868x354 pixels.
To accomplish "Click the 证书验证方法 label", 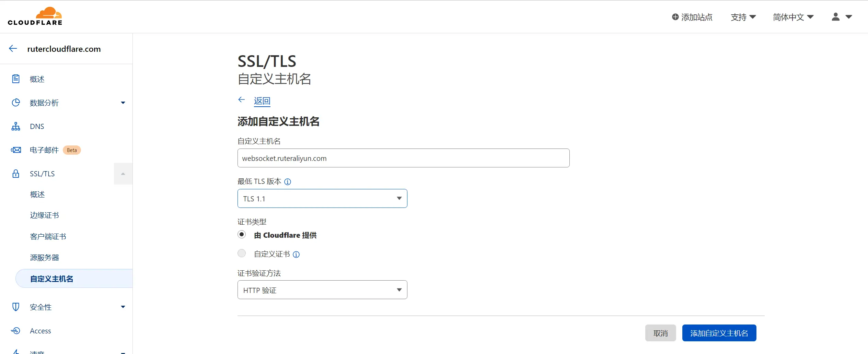I will 259,273.
